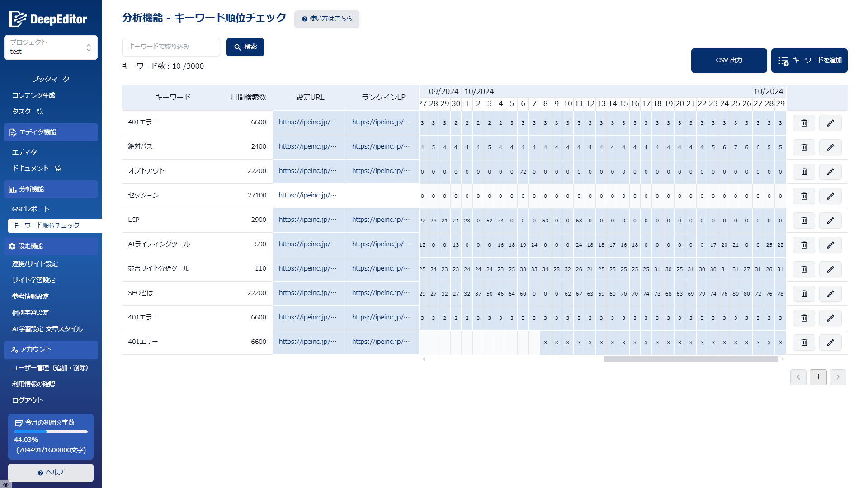The width and height of the screenshot is (868, 488).
Task: Delete the 競合サイト分析ツール keyword
Action: (804, 269)
